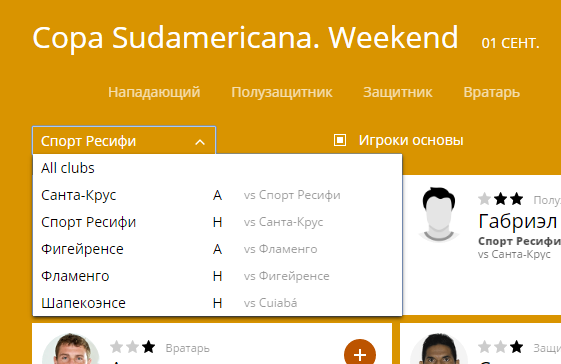Select Санта-Крус from the club list

click(x=217, y=195)
